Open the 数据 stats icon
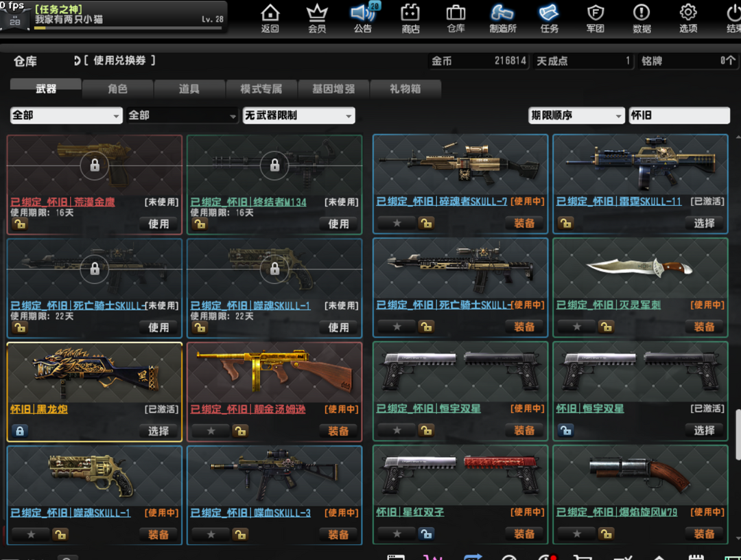741x560 pixels. click(x=642, y=19)
